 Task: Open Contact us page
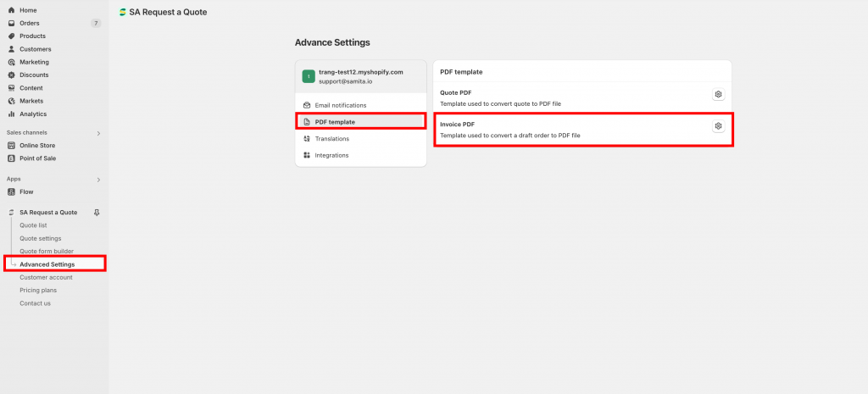[35, 303]
